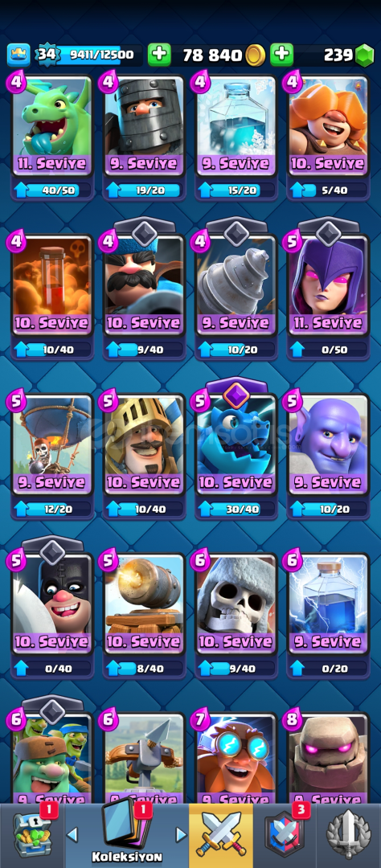Go to next page with right arrow

tap(181, 834)
